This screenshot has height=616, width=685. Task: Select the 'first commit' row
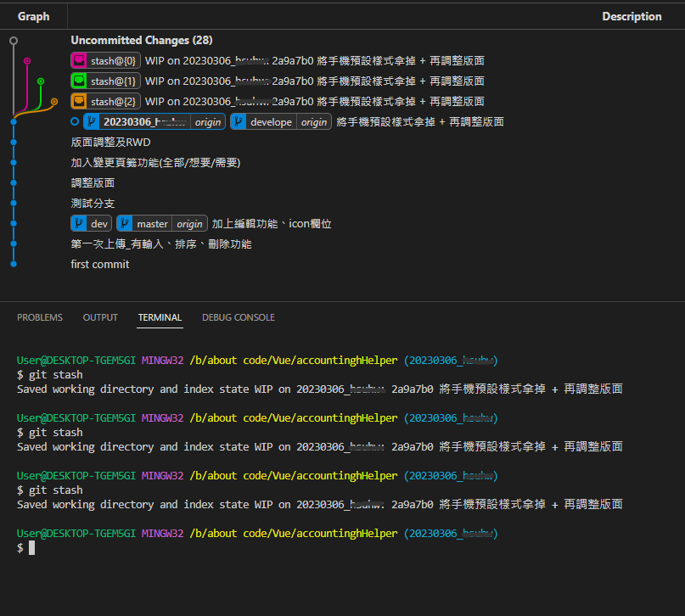point(100,264)
